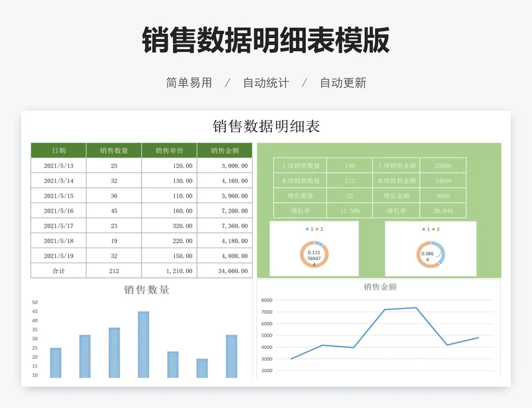Image resolution: width=532 pixels, height=408 pixels.
Task: Select the 销售数量 bar chart title
Action: click(x=146, y=290)
